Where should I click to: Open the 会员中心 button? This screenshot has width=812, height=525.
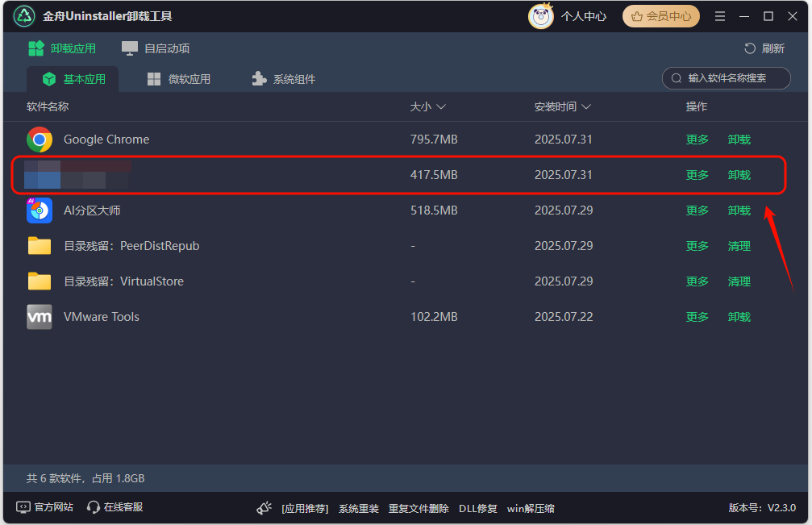point(660,16)
